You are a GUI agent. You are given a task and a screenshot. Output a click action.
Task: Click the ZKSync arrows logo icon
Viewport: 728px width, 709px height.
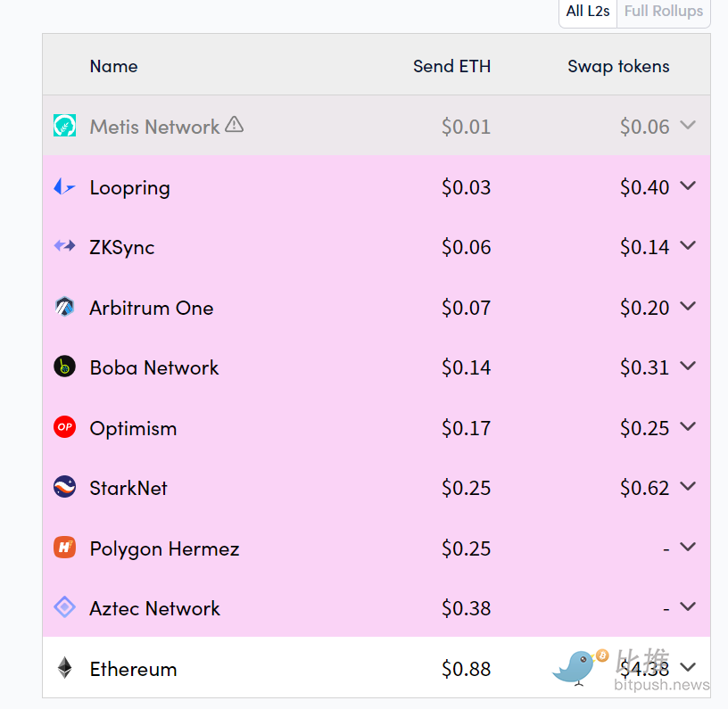point(64,245)
